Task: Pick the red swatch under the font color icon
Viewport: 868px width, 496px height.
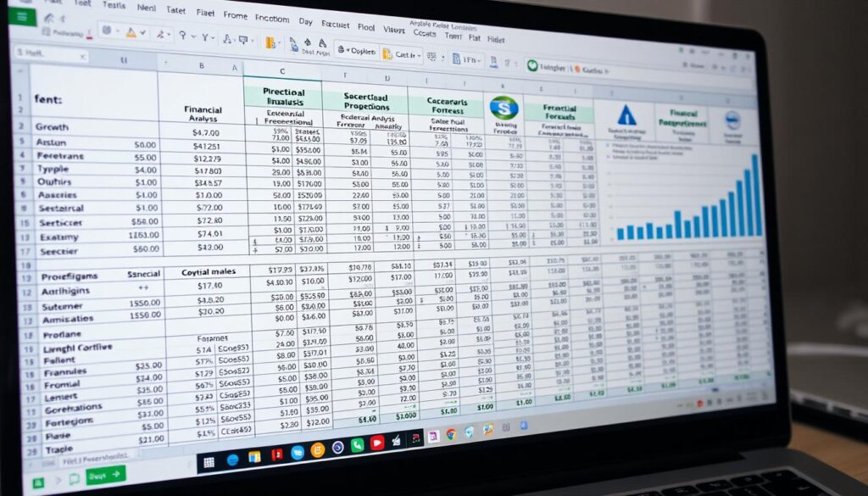Action: click(x=89, y=39)
